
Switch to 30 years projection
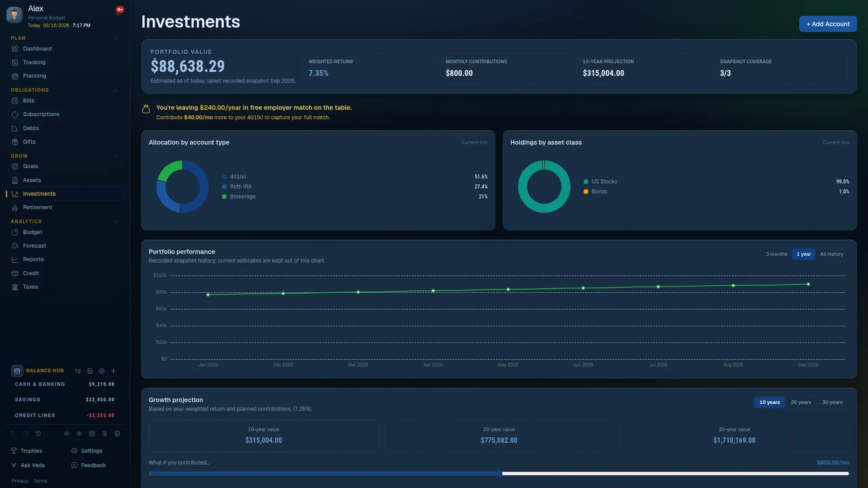click(x=832, y=403)
